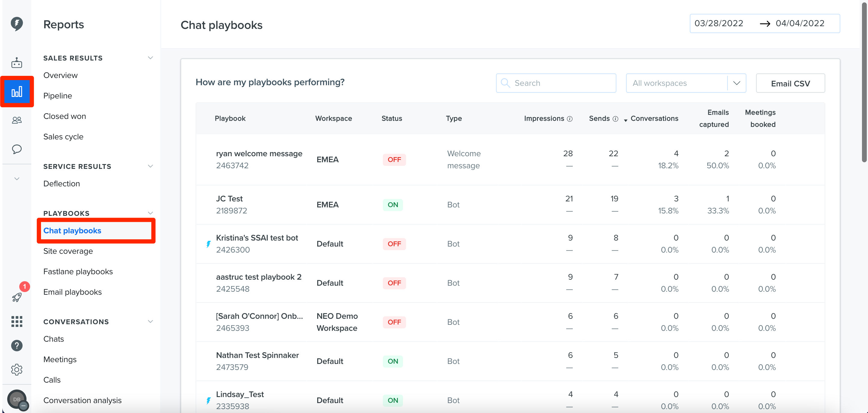This screenshot has width=868, height=413.
Task: Open Site coverage report
Action: click(68, 251)
